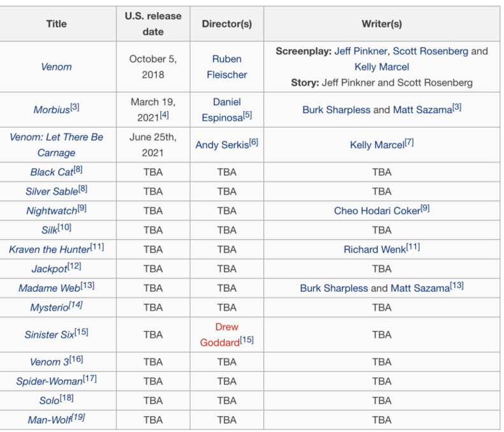Screen dimensions: 504x432
Task: Open Matt Sazama link in Madame Web row
Action: click(420, 288)
